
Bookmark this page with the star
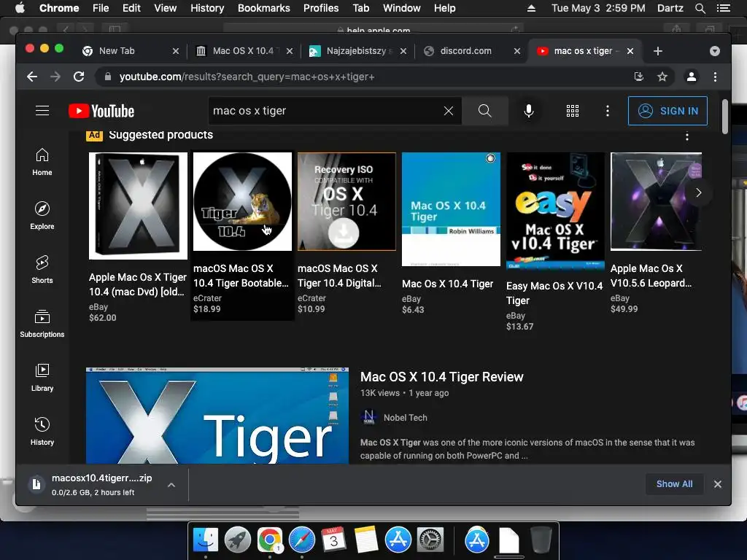pyautogui.click(x=662, y=77)
